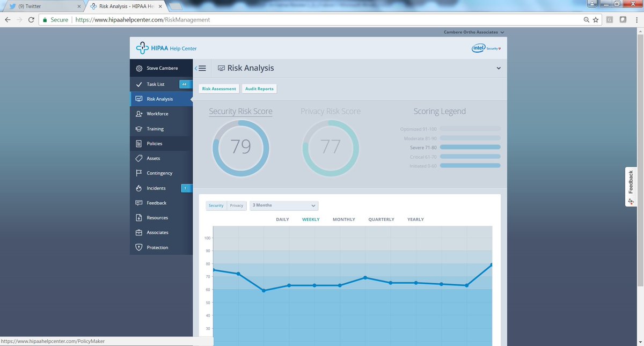Click the monitor icon beside Risk Analysis heading
This screenshot has width=644, height=346.
pos(221,68)
